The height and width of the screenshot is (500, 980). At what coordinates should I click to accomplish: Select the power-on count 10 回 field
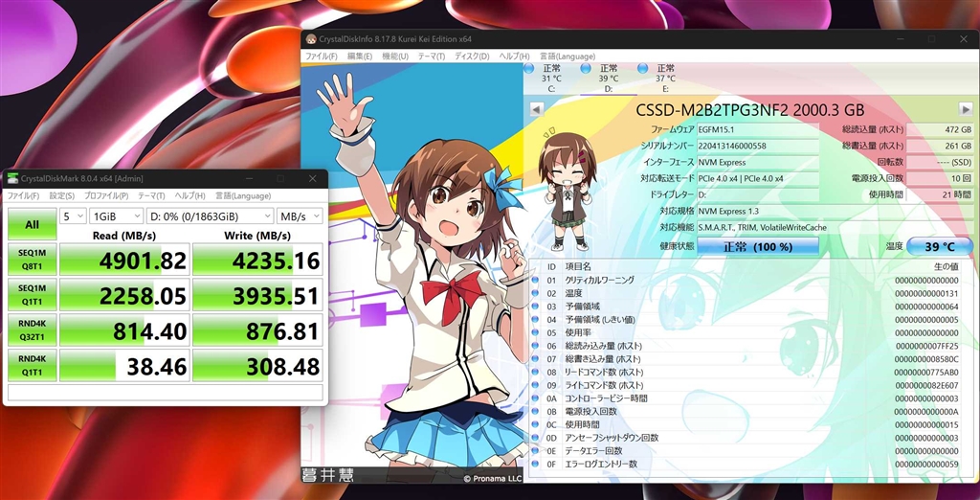(940, 178)
